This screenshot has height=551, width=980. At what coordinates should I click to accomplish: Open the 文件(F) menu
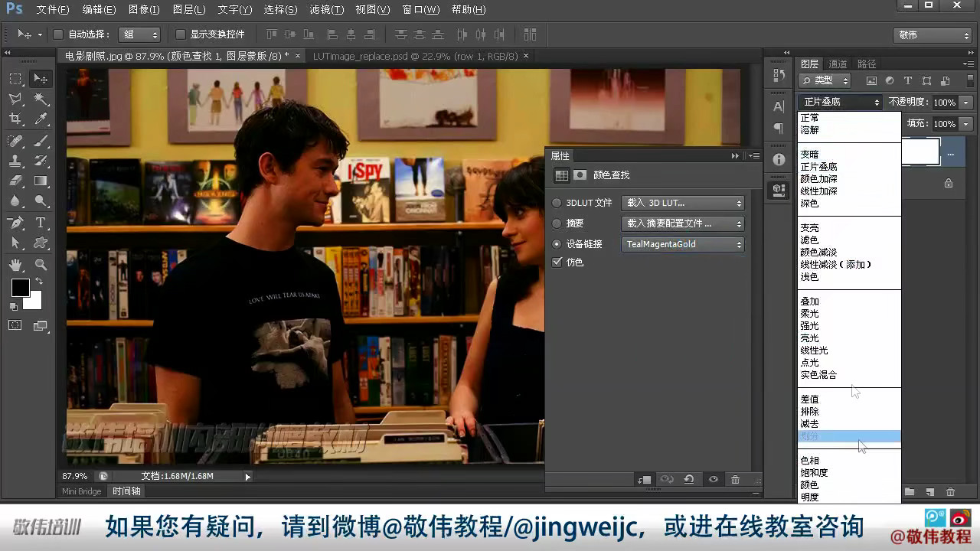click(x=53, y=10)
